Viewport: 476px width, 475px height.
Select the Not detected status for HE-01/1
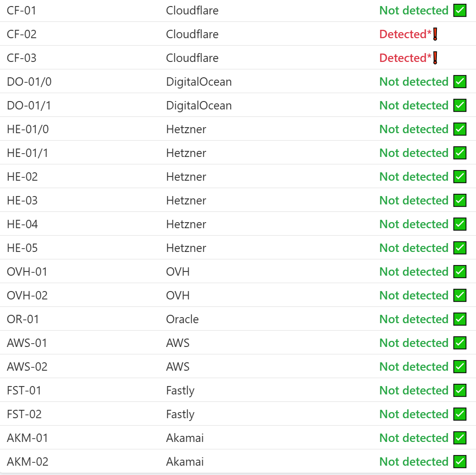pyautogui.click(x=414, y=153)
